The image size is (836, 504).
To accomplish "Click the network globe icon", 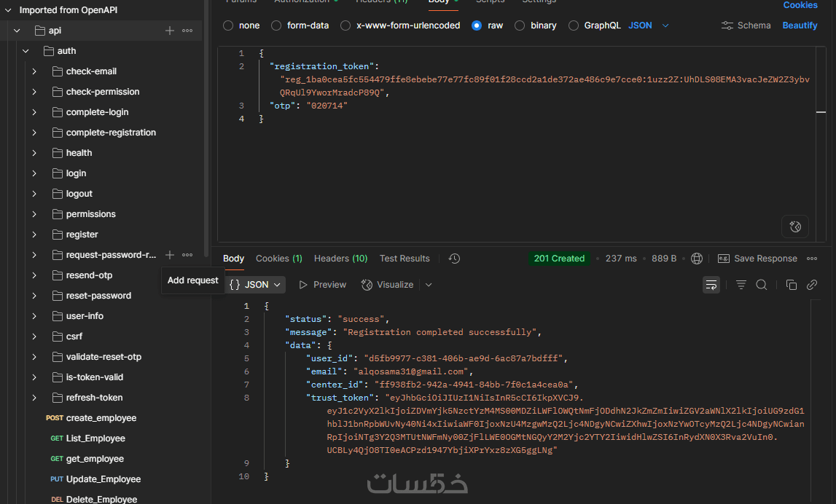I will (x=696, y=259).
